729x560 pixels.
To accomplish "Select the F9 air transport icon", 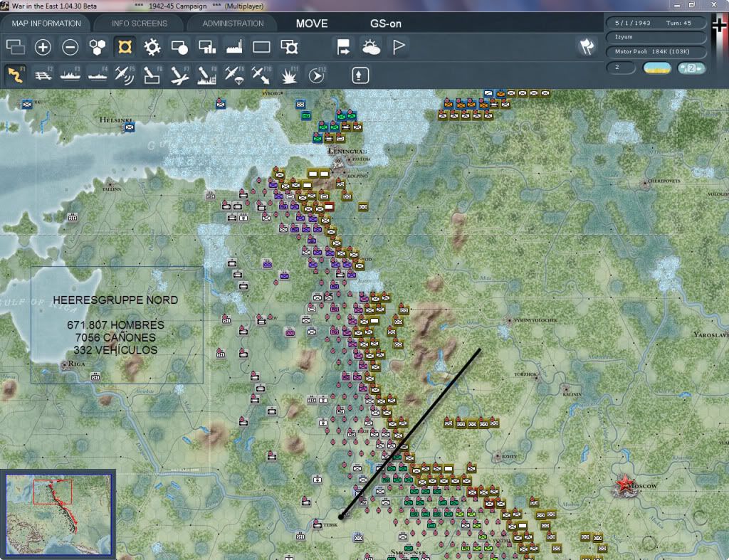I will tap(234, 75).
